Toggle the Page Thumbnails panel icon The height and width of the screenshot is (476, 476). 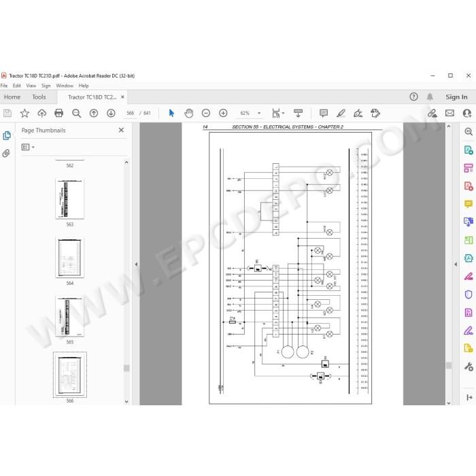[7, 135]
